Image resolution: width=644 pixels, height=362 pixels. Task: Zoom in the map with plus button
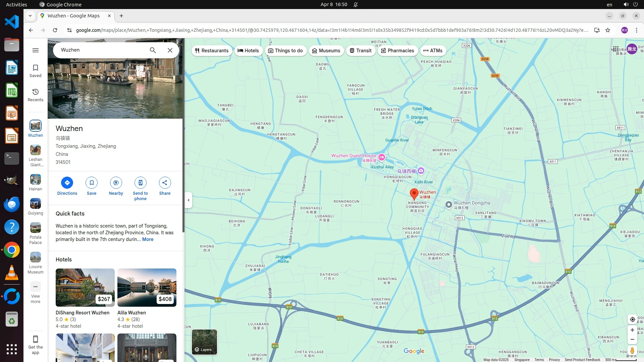click(x=632, y=330)
